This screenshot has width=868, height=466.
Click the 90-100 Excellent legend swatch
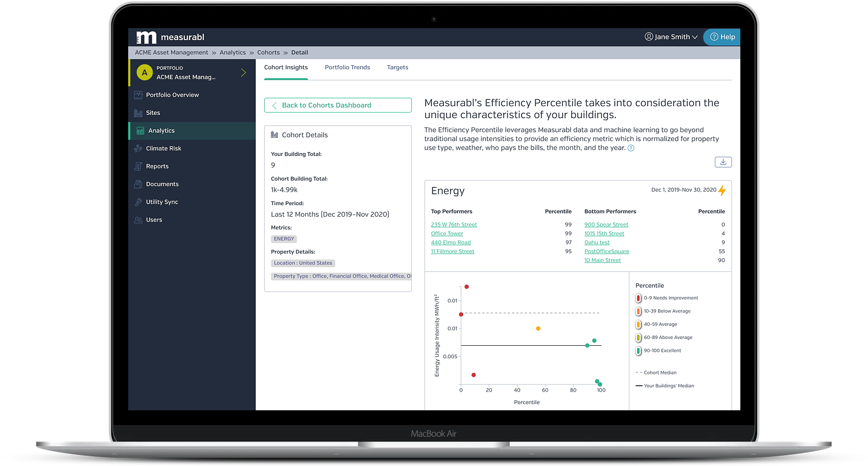[639, 351]
